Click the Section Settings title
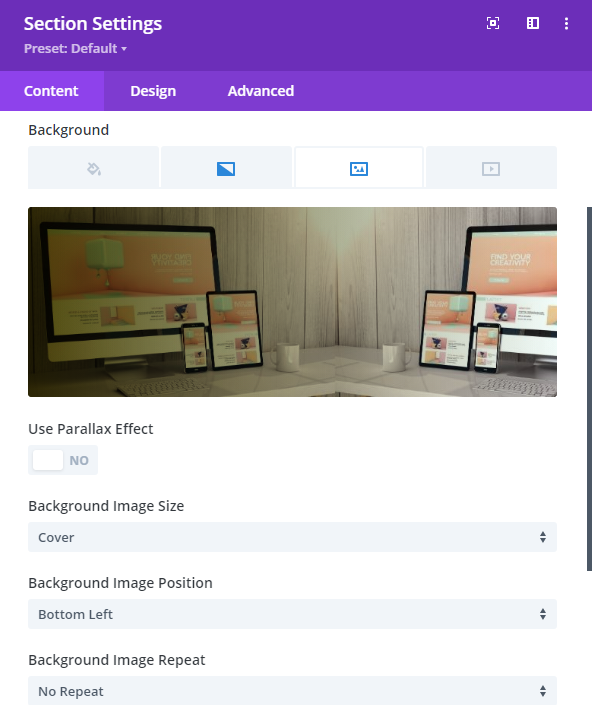The width and height of the screenshot is (592, 705). point(93,23)
